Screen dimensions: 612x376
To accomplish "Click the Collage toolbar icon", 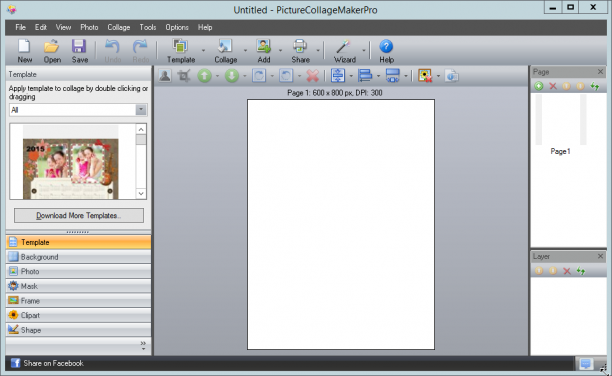I will [x=225, y=51].
